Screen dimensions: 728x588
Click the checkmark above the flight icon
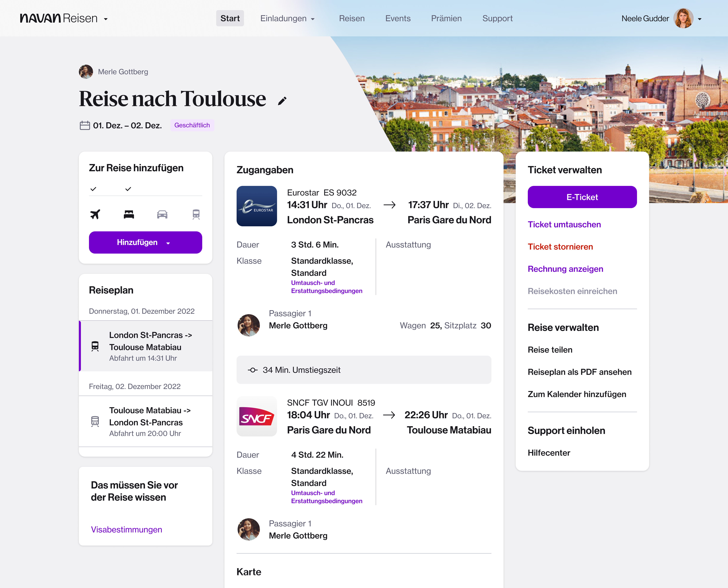tap(94, 189)
